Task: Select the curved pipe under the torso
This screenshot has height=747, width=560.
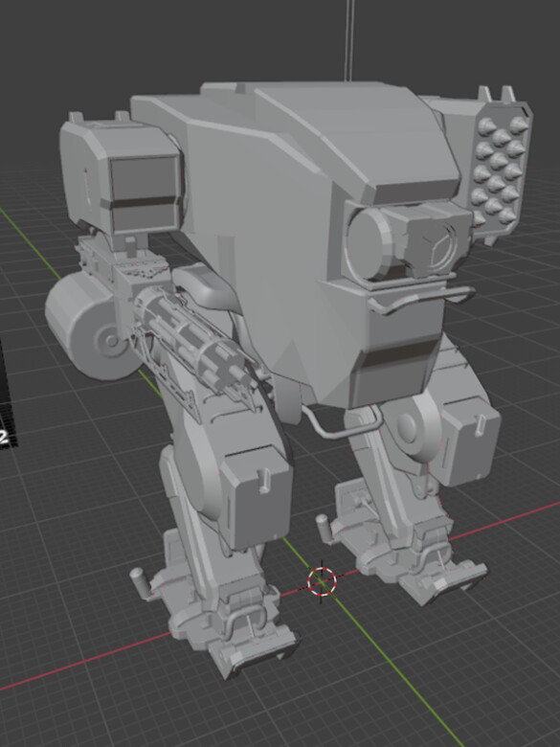Action: (x=341, y=421)
